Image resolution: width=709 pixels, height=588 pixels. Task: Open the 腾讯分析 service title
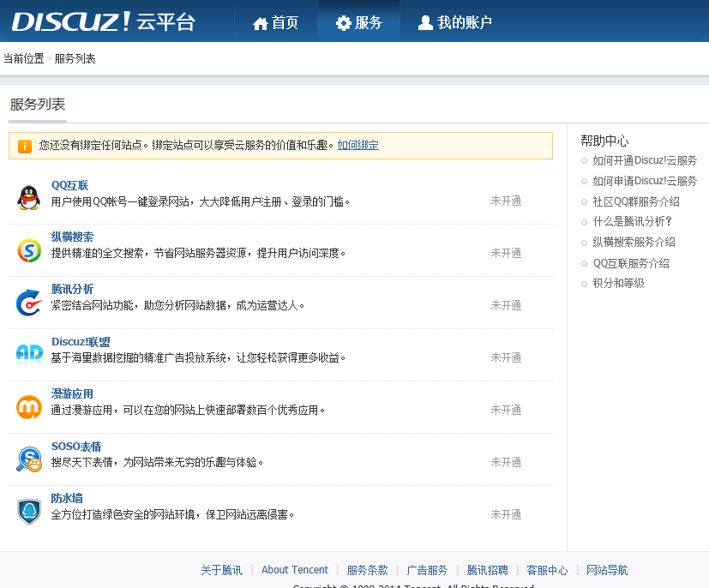[x=72, y=289]
